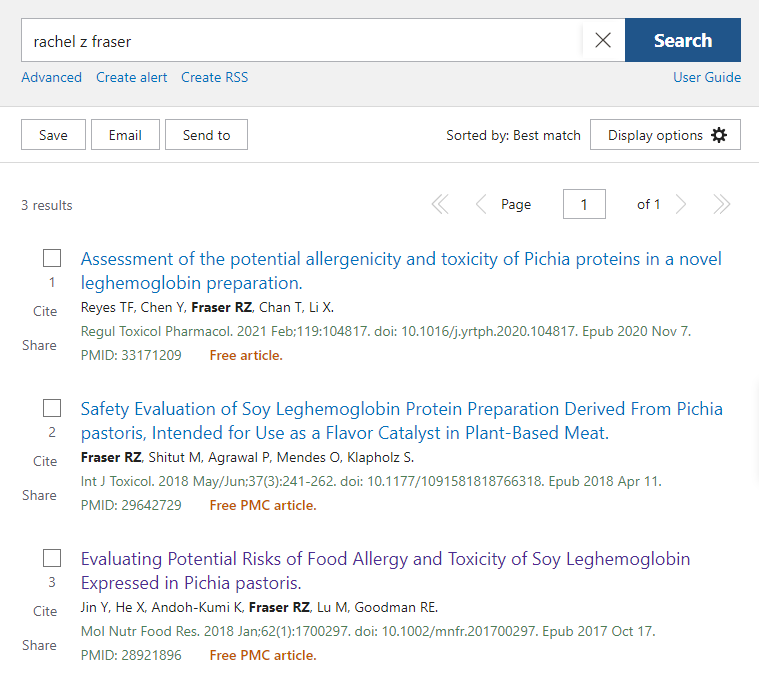Go to first page double-arrow icon
The width and height of the screenshot is (759, 685).
[x=440, y=204]
